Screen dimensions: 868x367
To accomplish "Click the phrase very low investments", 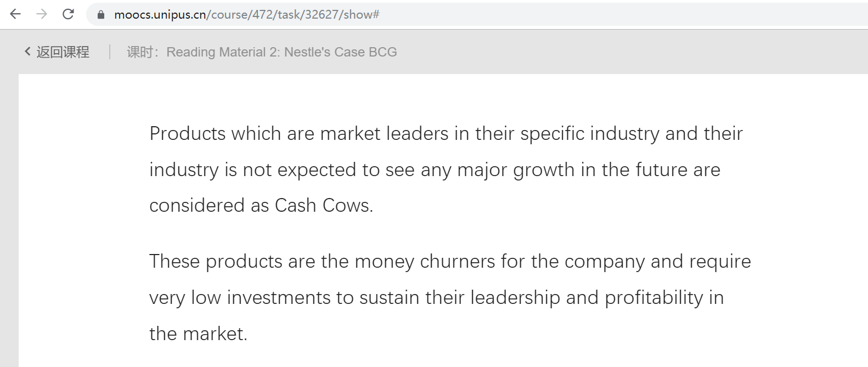I will (240, 298).
